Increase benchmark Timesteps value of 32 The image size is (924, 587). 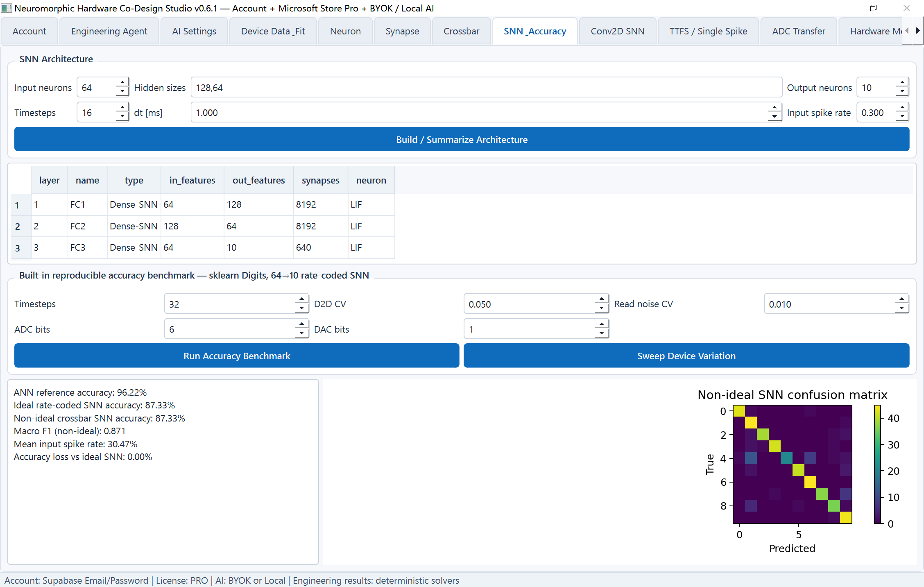[301, 299]
